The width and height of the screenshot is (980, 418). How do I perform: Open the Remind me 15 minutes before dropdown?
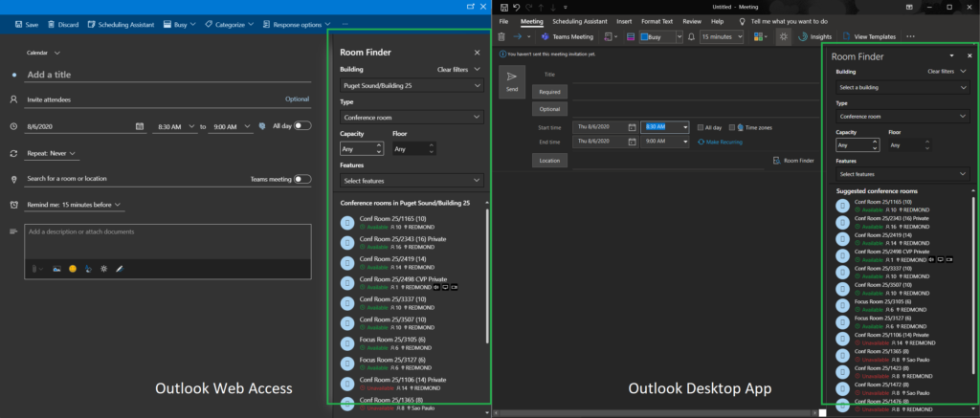(73, 205)
